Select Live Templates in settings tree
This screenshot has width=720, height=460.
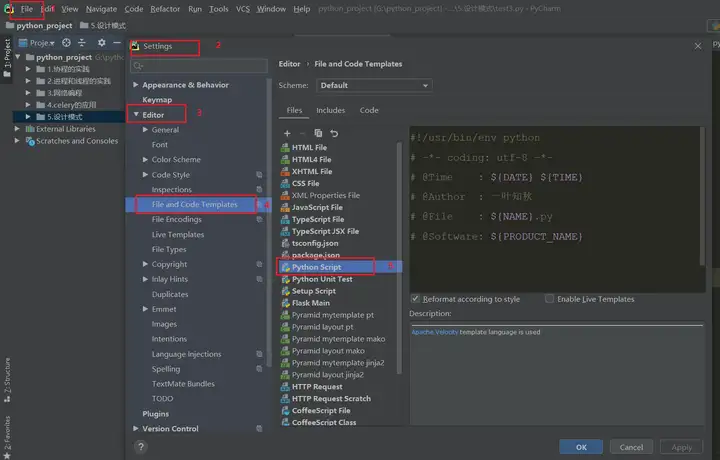click(178, 235)
